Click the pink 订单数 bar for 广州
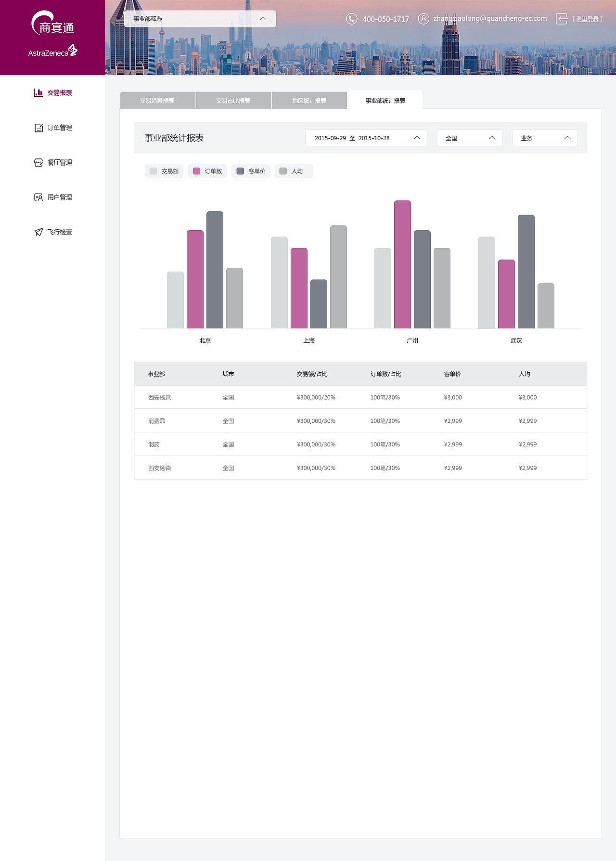 402,264
